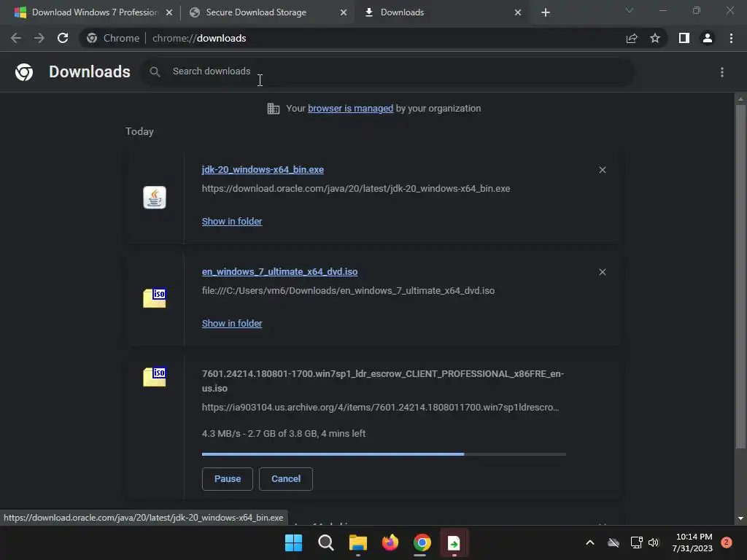
Task: Open Windows taskbar search
Action: tap(326, 542)
